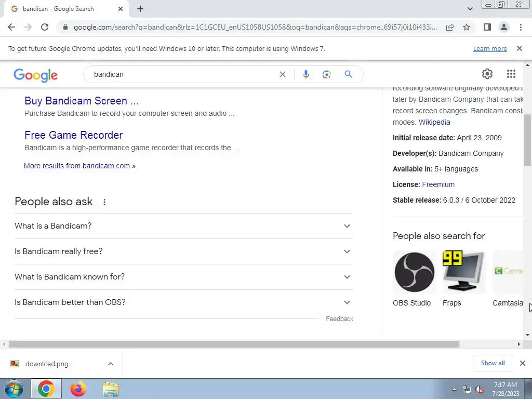Expand What is Bandicam known for
The height and width of the screenshot is (399, 532).
[184, 277]
